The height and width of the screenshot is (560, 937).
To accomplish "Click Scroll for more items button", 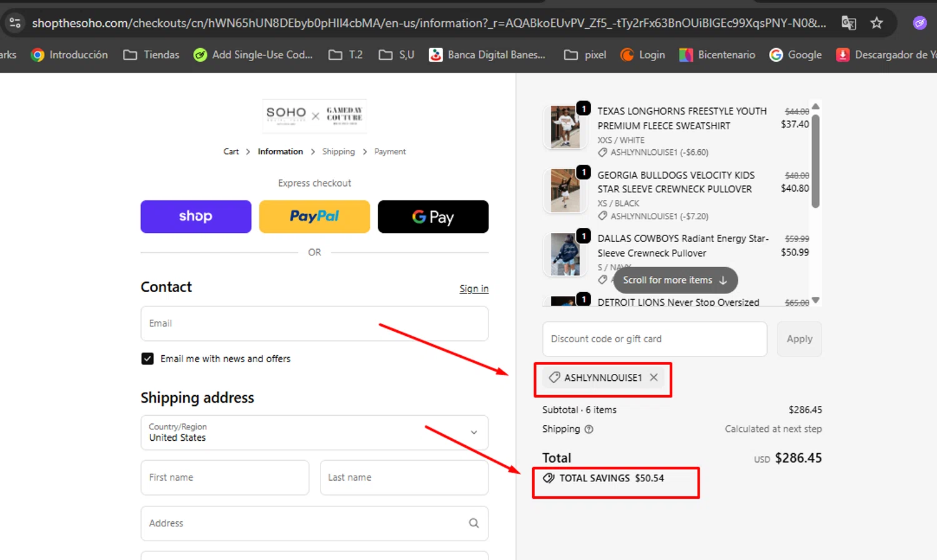I will click(675, 280).
